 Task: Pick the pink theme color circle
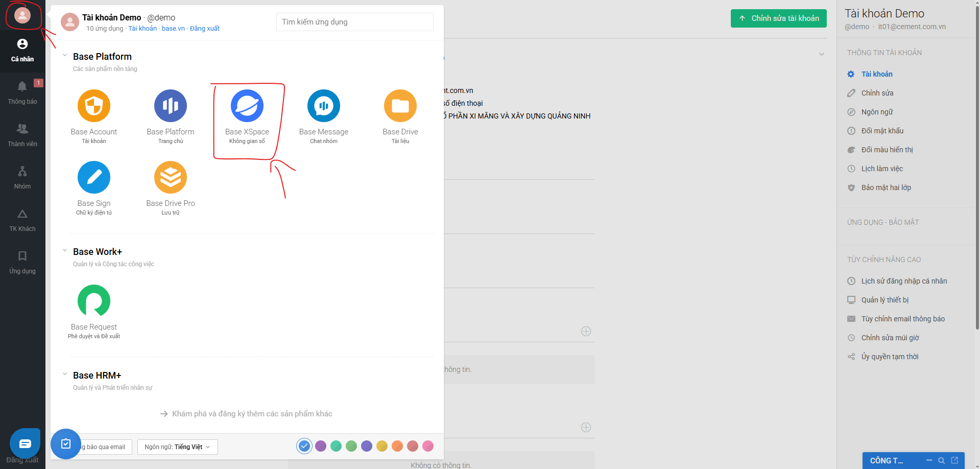pos(428,446)
